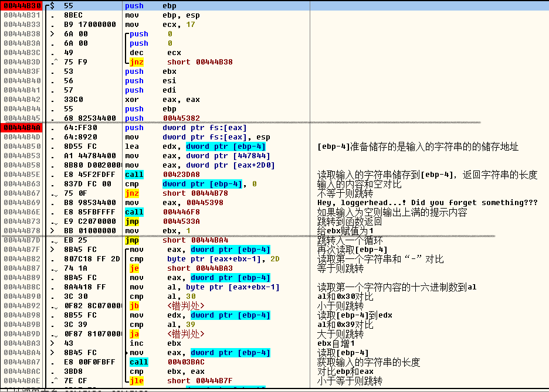The width and height of the screenshot is (549, 392).
Task: Select address 00444B7F
Action: pos(22,250)
